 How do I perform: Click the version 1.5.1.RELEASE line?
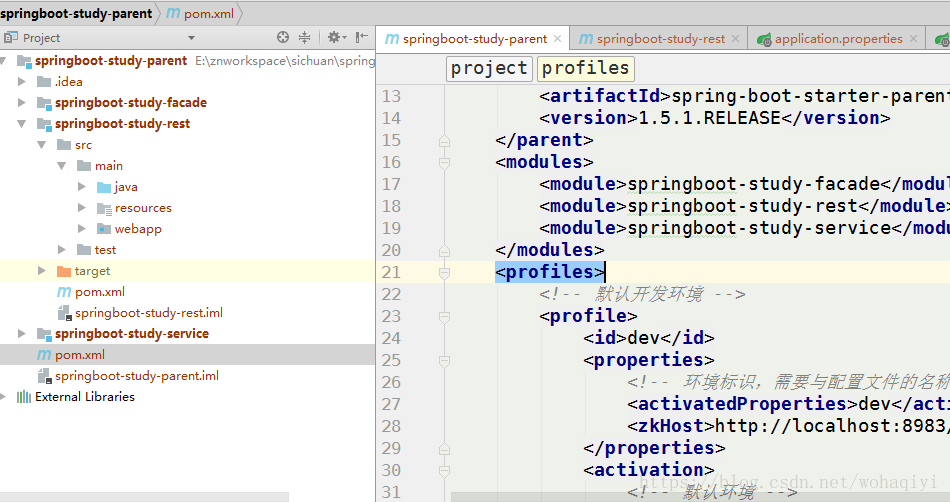pyautogui.click(x=715, y=118)
